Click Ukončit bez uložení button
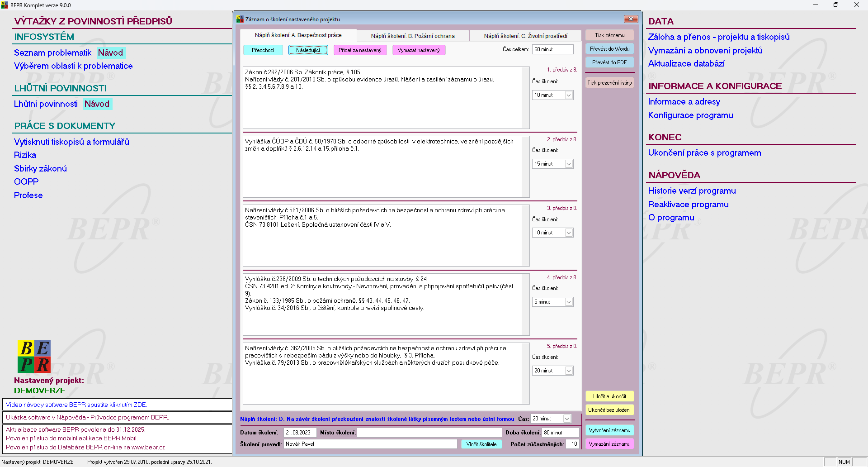 610,410
